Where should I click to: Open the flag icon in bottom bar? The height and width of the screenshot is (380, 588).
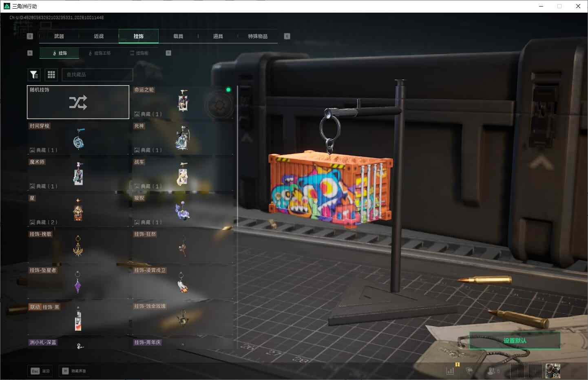[470, 371]
